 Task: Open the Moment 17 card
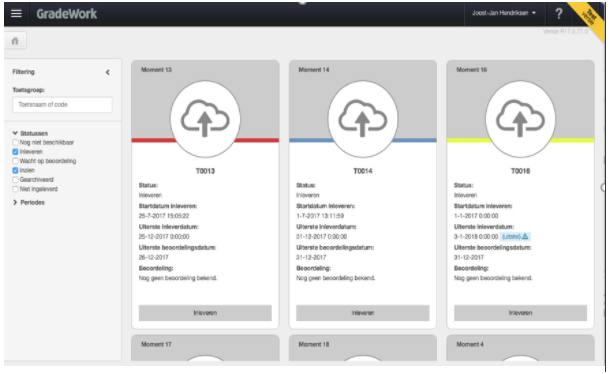point(205,348)
